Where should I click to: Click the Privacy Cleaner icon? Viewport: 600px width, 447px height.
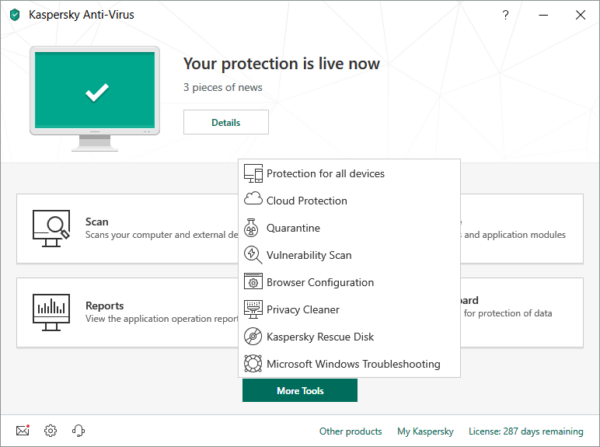pos(253,309)
